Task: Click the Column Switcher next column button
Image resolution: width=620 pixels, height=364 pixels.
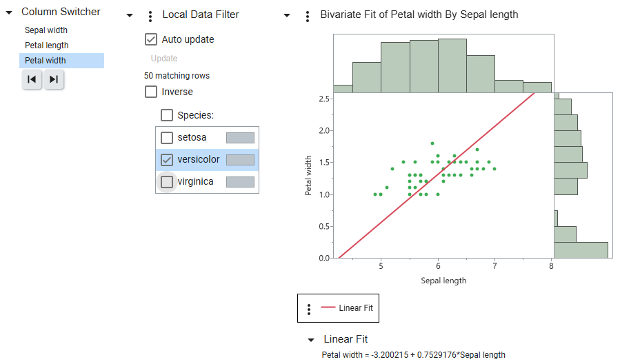Action: pos(54,80)
